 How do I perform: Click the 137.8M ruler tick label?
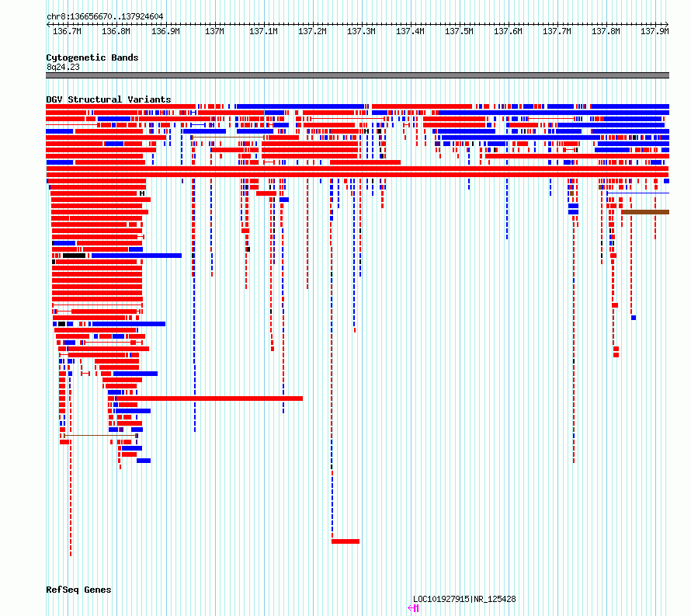(606, 31)
